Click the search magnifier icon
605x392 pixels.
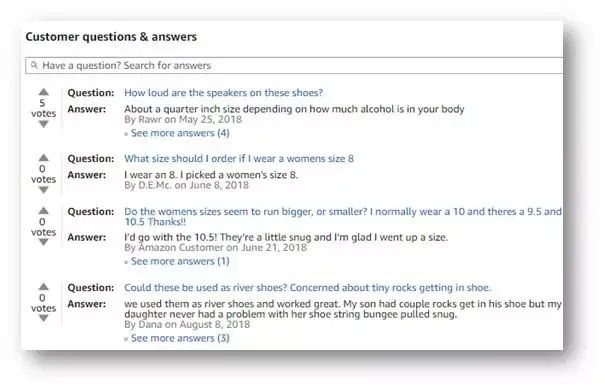point(34,65)
